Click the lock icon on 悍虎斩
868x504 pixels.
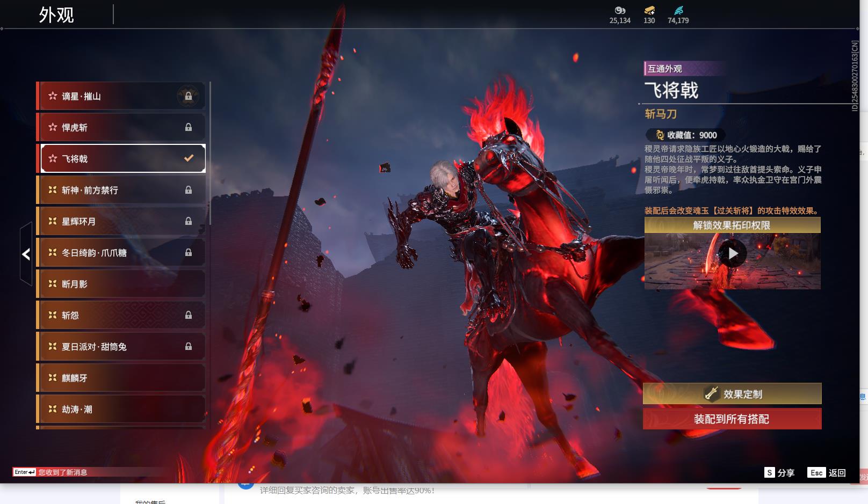point(189,127)
